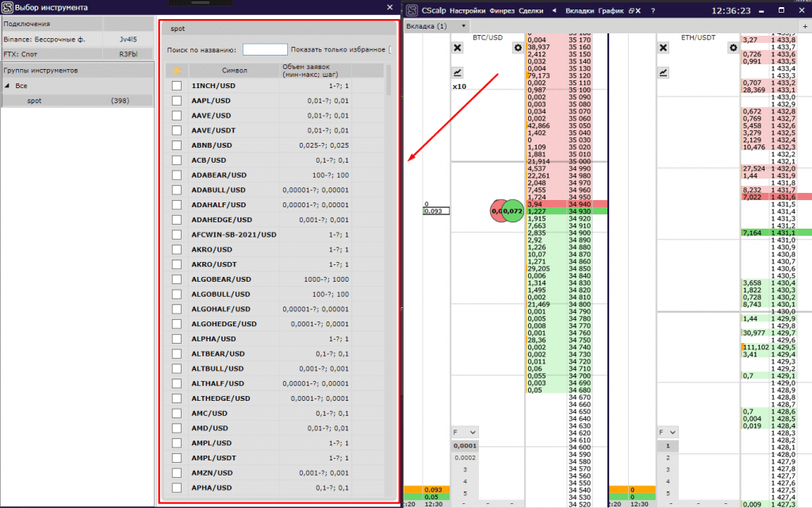Enable the checkbox next to ALGOBULL/USD
Screen dimensions: 812x508
(x=177, y=294)
